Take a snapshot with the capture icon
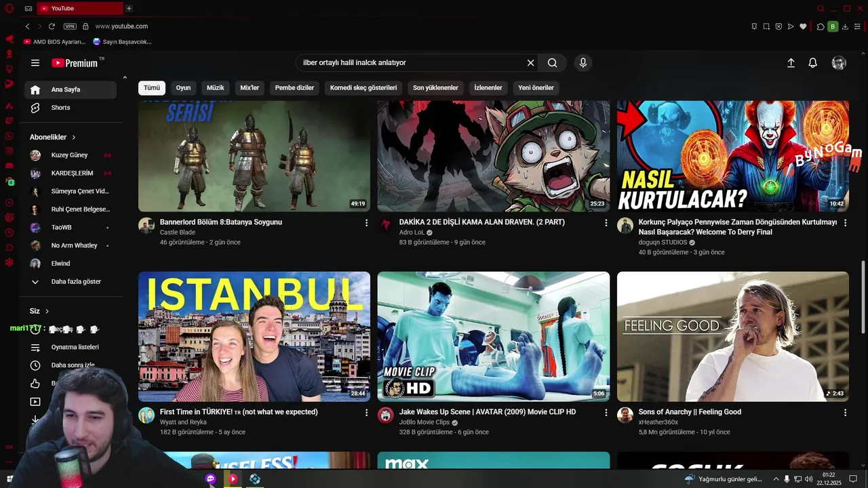This screenshot has width=868, height=488. [766, 26]
